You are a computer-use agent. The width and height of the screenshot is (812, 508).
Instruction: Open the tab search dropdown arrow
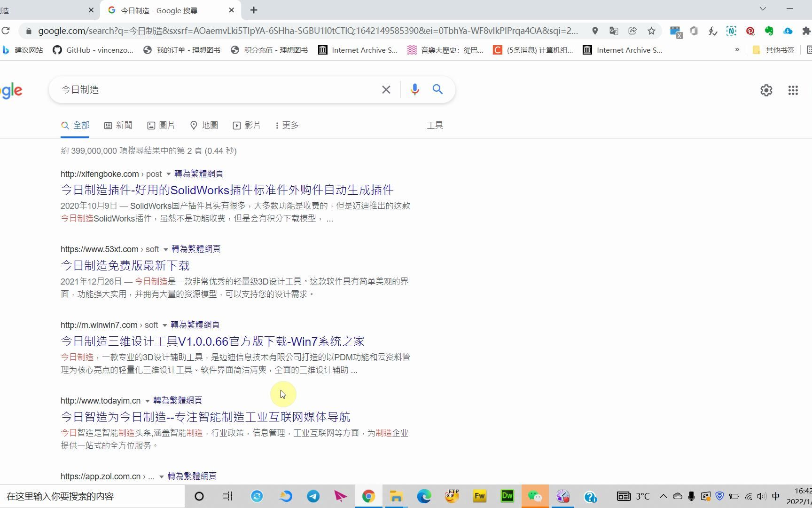pyautogui.click(x=763, y=9)
